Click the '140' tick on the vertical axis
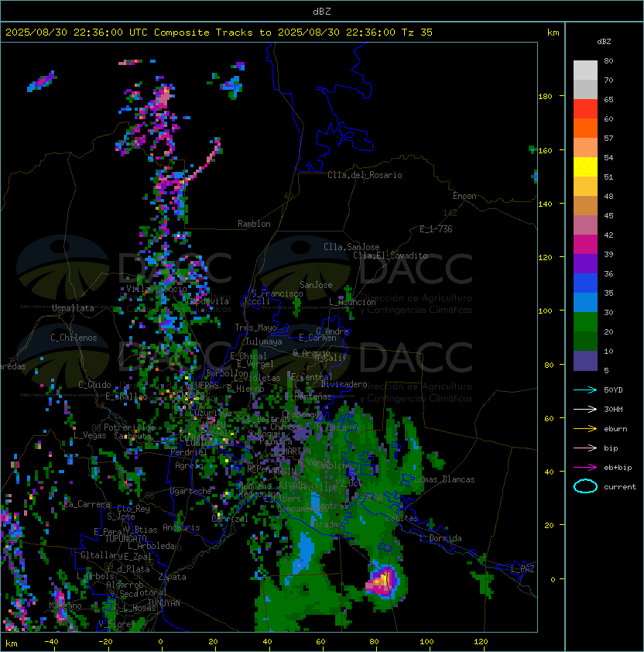The image size is (644, 652). pyautogui.click(x=545, y=204)
